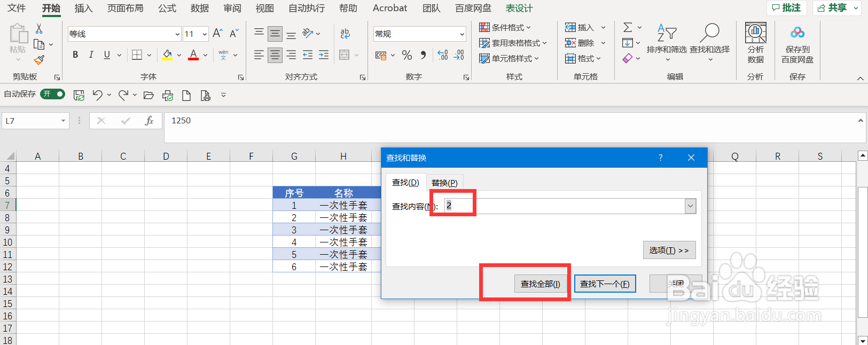Image resolution: width=868 pixels, height=345 pixels.
Task: Select the Format Painter brush icon
Action: (x=39, y=60)
